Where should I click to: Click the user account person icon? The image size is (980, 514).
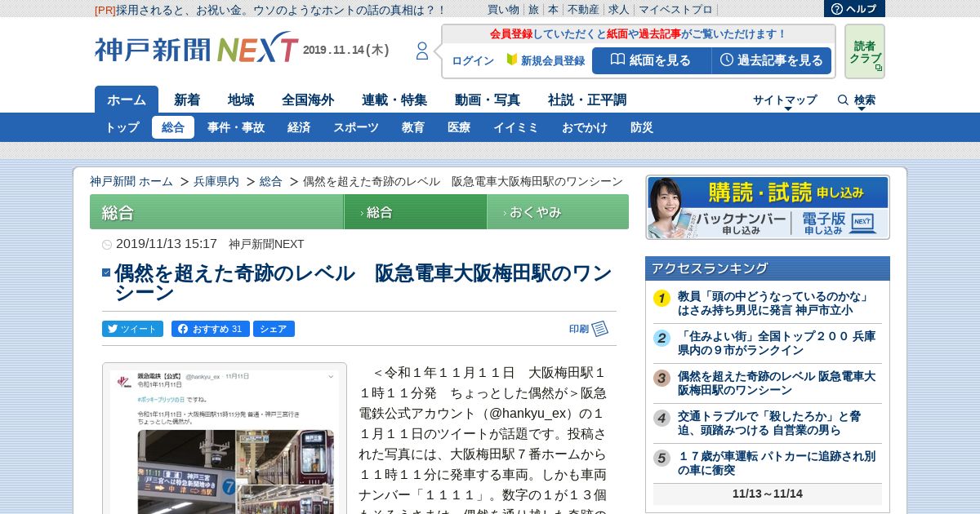(422, 51)
